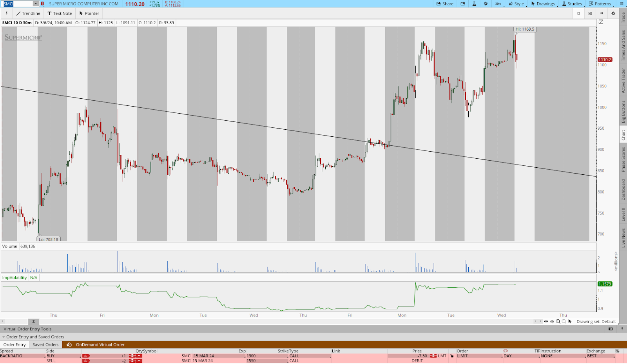Click the 1550 strike field in SELL row
Screen dimensions: 627x364
[267, 361]
